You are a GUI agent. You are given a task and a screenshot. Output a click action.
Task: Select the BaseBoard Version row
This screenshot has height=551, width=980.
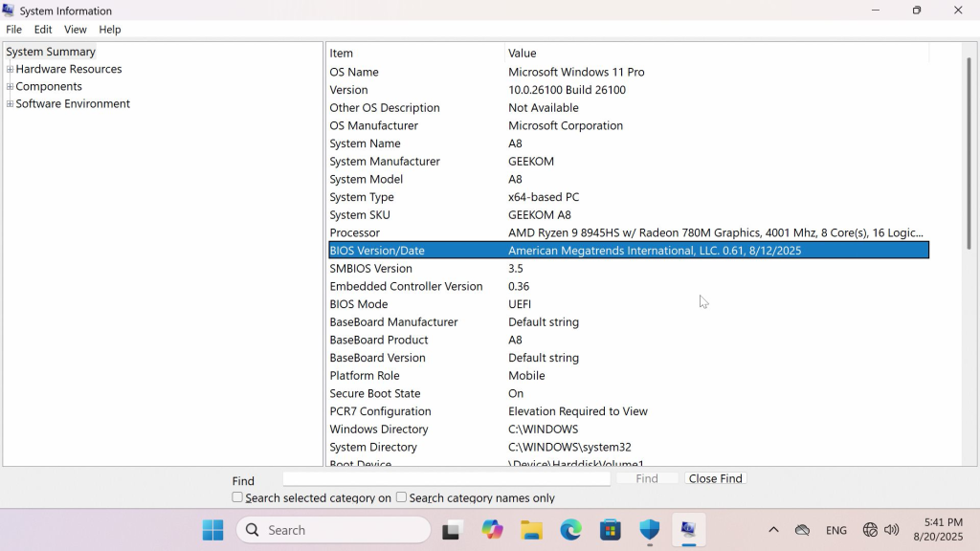[628, 358]
